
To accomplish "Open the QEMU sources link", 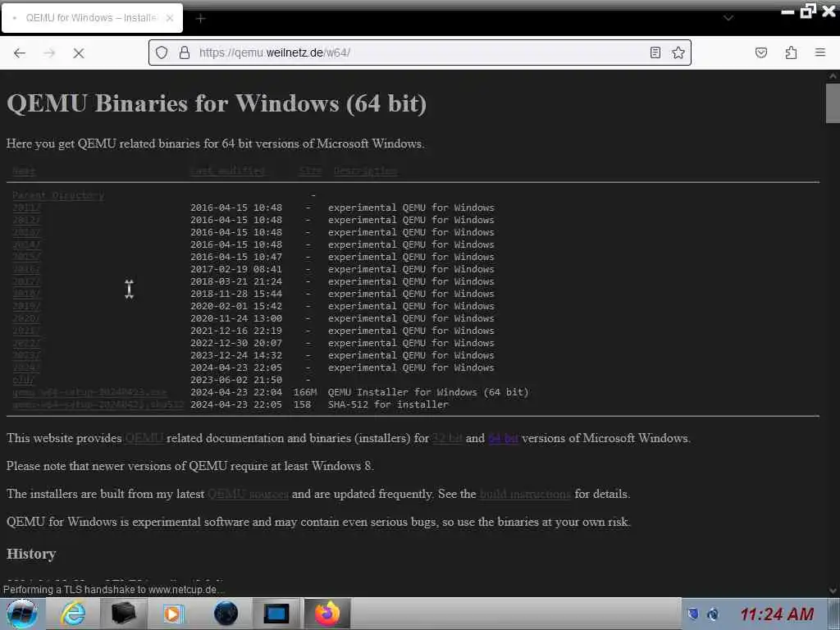I will point(248,494).
